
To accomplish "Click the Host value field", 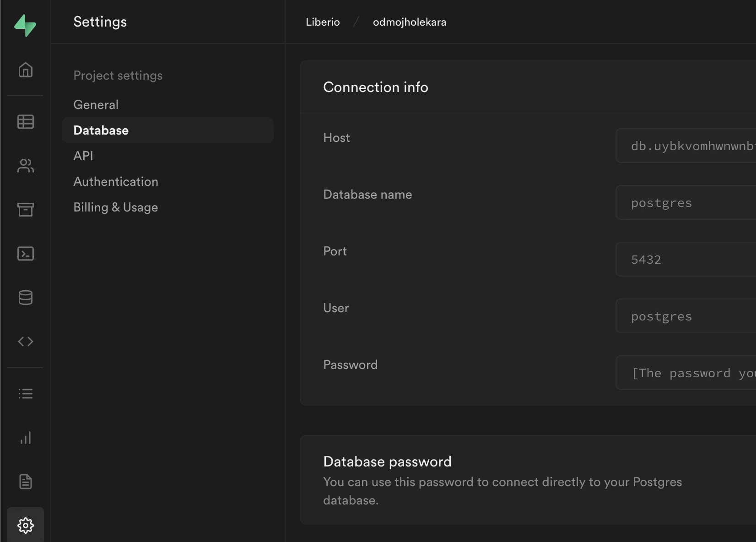I will click(686, 146).
